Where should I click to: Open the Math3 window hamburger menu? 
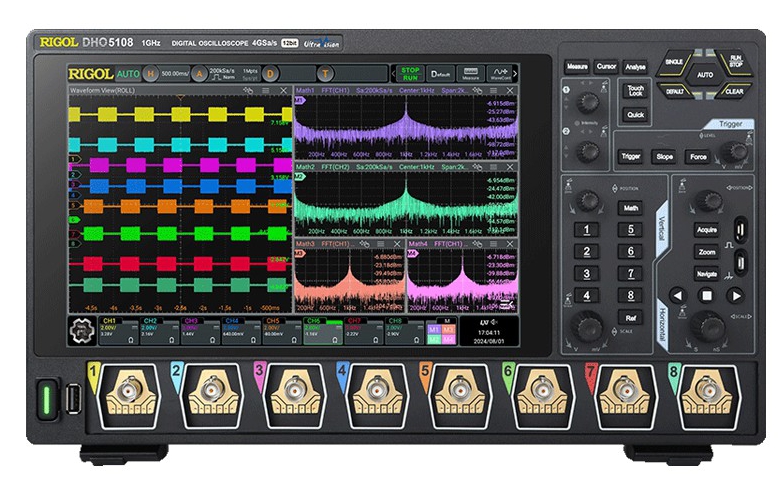pyautogui.click(x=381, y=244)
